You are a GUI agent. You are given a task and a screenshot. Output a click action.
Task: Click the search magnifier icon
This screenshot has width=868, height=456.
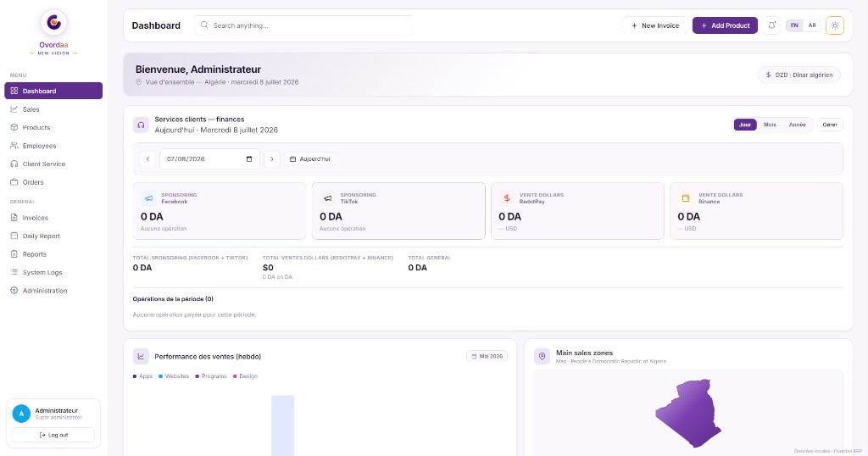pyautogui.click(x=204, y=25)
